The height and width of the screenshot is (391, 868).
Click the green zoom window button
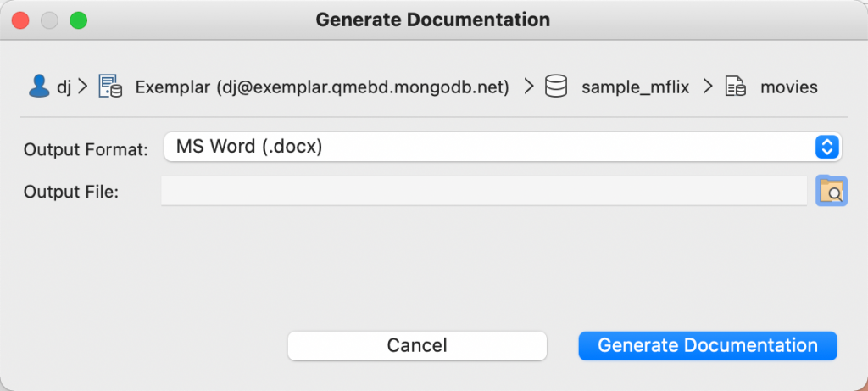tap(78, 21)
